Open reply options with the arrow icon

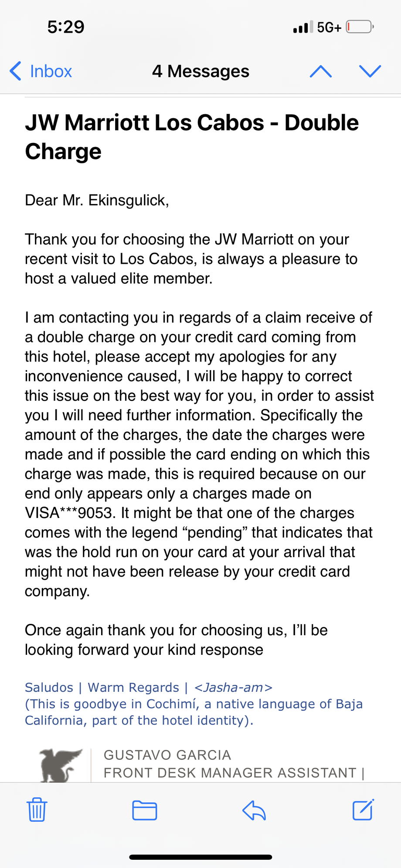254,810
